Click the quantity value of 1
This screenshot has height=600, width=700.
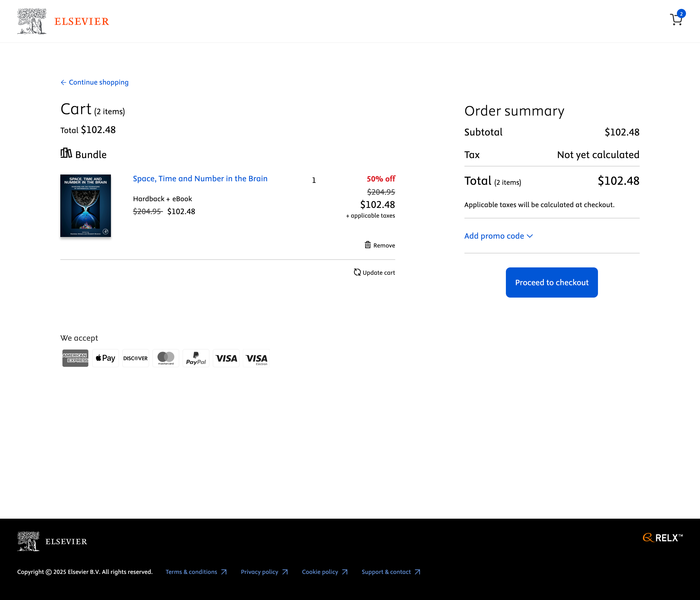(314, 180)
